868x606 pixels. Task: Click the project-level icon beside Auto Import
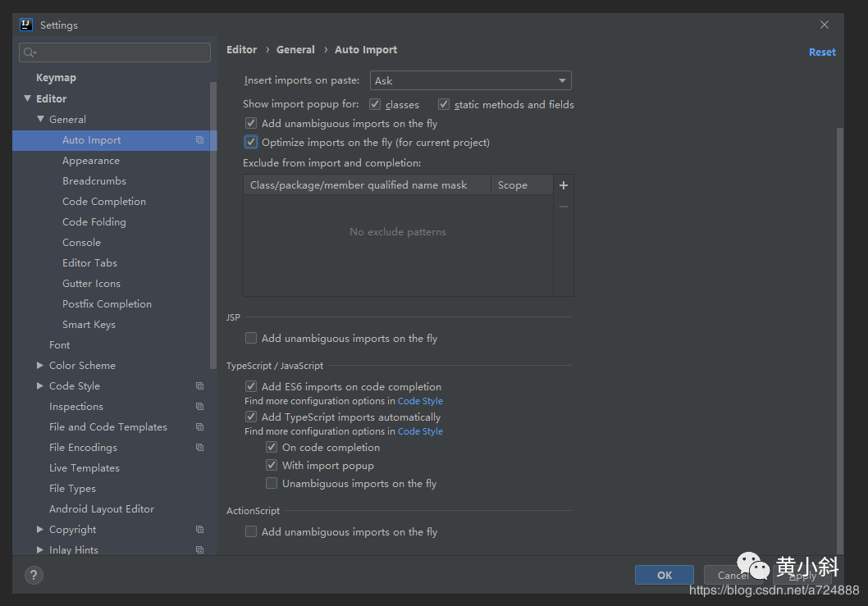coord(200,140)
